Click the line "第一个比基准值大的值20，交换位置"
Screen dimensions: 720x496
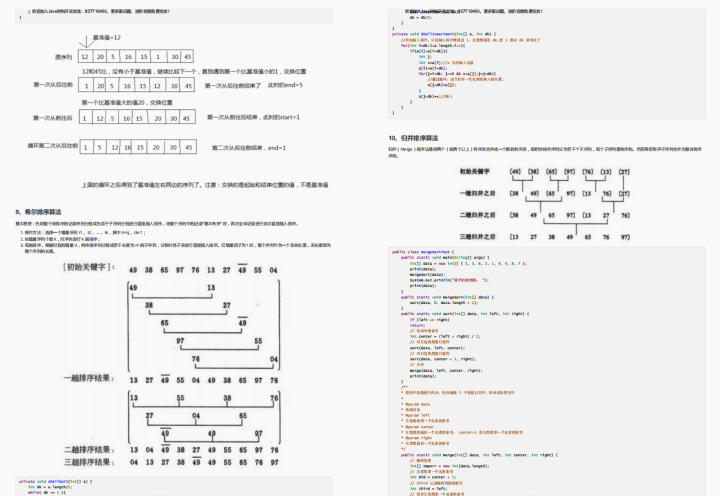(127, 102)
